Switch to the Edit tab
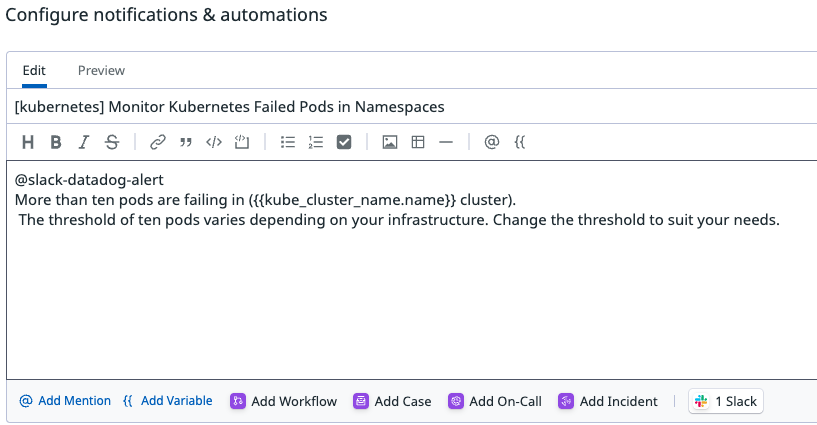The width and height of the screenshot is (817, 425). pyautogui.click(x=34, y=71)
